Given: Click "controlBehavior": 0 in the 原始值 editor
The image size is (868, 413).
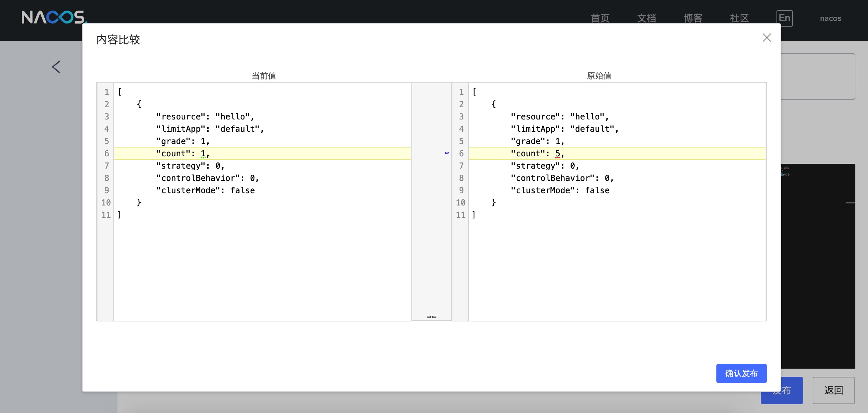Looking at the screenshot, I should click(x=562, y=178).
